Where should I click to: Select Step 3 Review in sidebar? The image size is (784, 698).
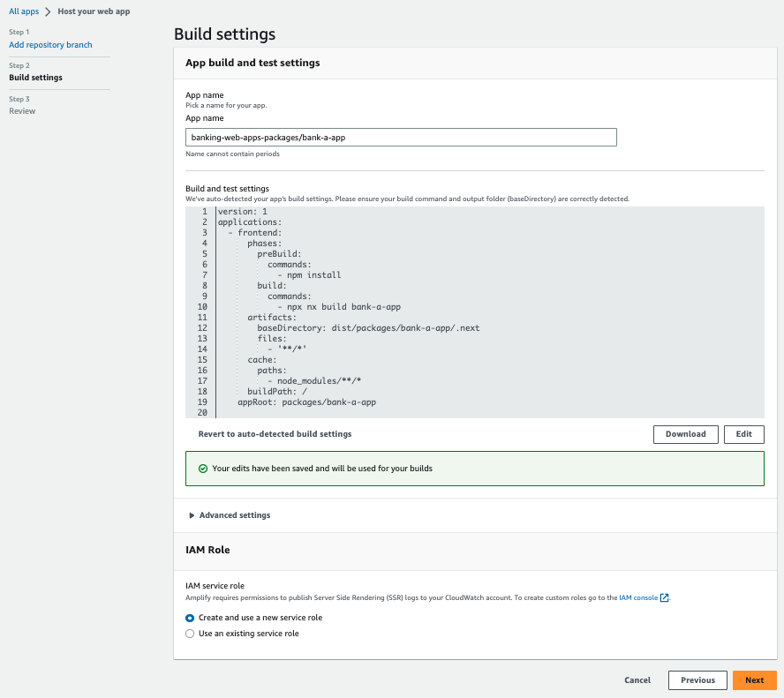[x=22, y=110]
